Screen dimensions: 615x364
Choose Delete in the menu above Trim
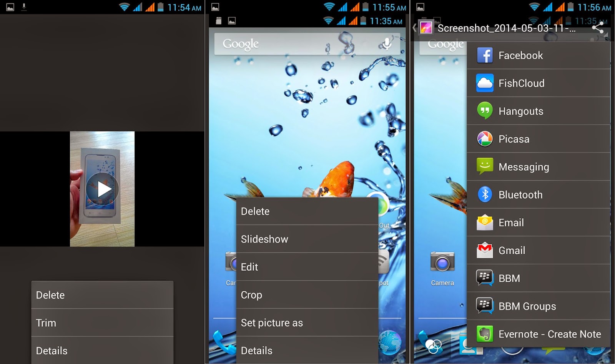click(x=102, y=295)
